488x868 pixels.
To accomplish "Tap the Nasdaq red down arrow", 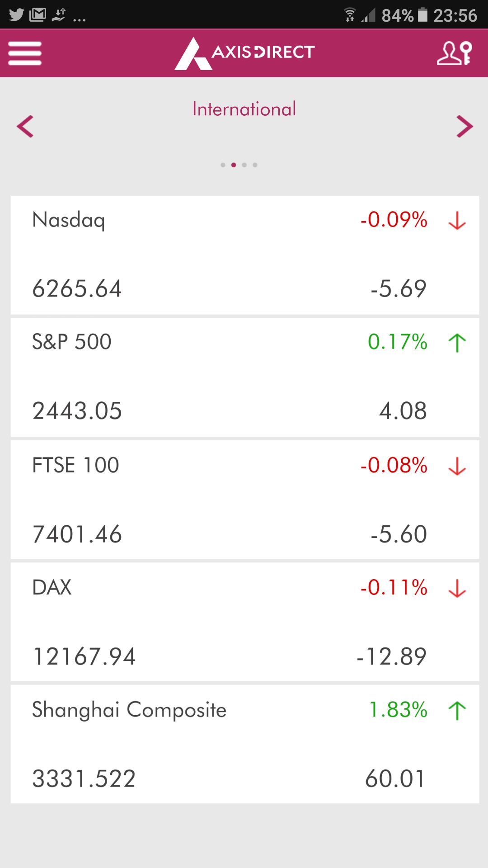I will [457, 221].
